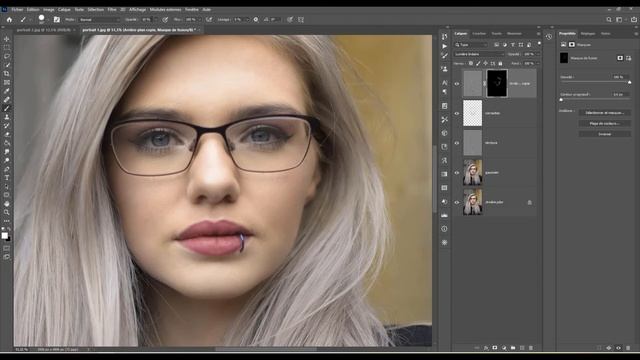Open the brush preset picker arrow

48,20
